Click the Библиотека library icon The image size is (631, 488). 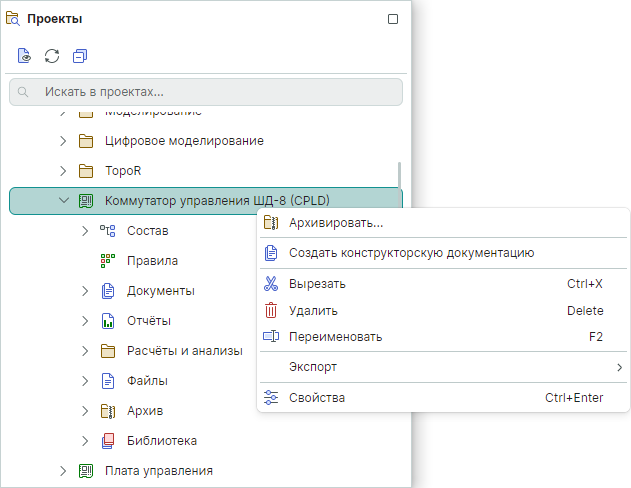tap(108, 441)
